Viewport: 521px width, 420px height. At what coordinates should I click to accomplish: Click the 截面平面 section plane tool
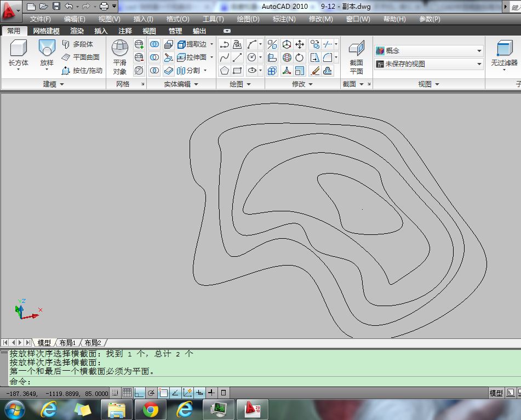pos(357,57)
